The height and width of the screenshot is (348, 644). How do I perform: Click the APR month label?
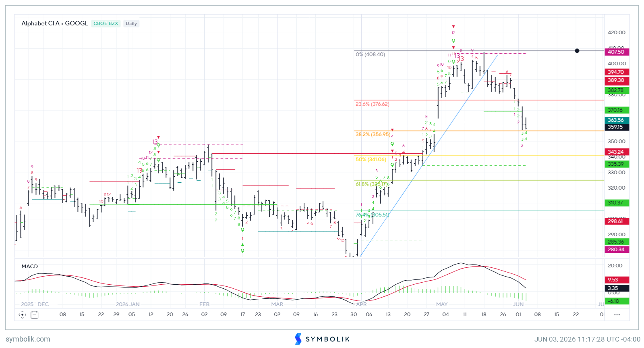click(361, 304)
